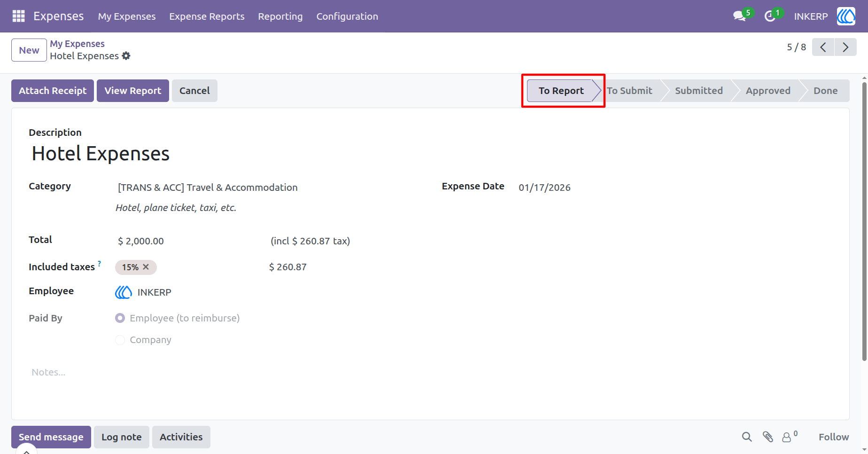Open the Configuration menu

pos(347,16)
